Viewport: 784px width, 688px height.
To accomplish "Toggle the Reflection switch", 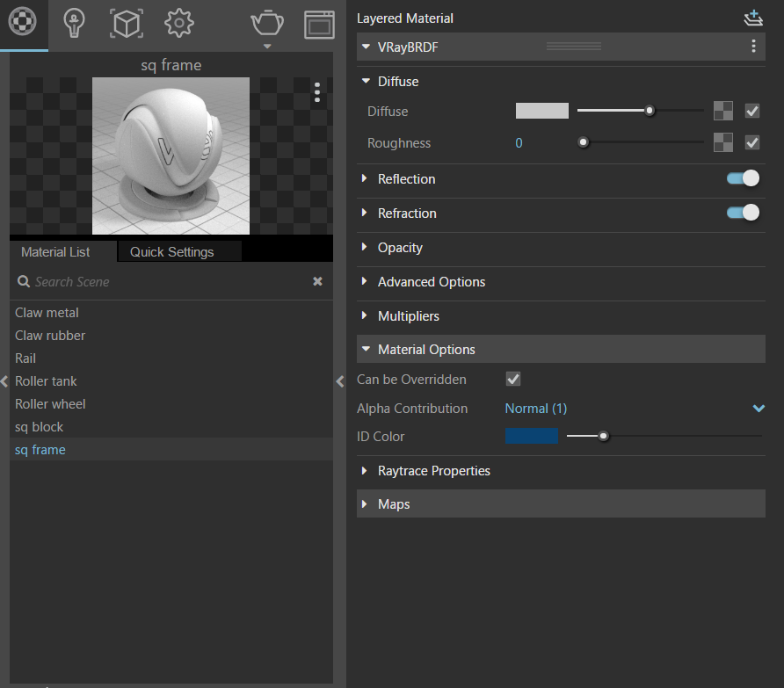I will [x=743, y=178].
